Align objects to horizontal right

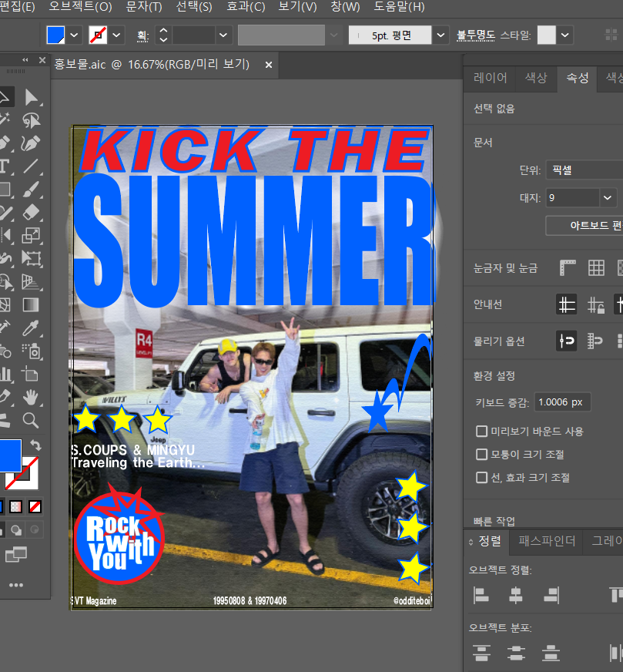pos(551,595)
